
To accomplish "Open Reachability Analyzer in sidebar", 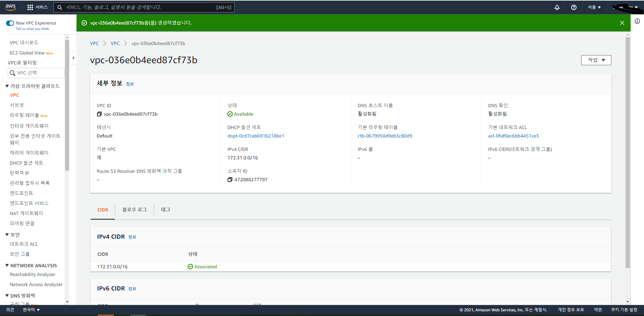I will (33, 274).
